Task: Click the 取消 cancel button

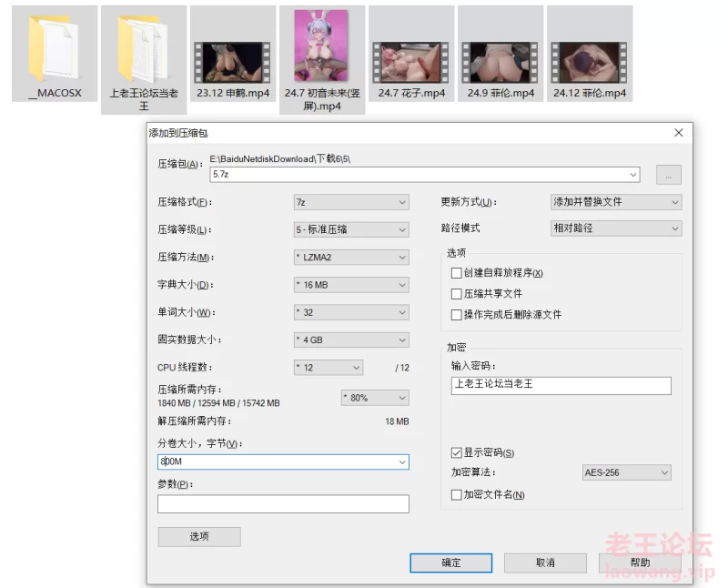Action: click(545, 563)
